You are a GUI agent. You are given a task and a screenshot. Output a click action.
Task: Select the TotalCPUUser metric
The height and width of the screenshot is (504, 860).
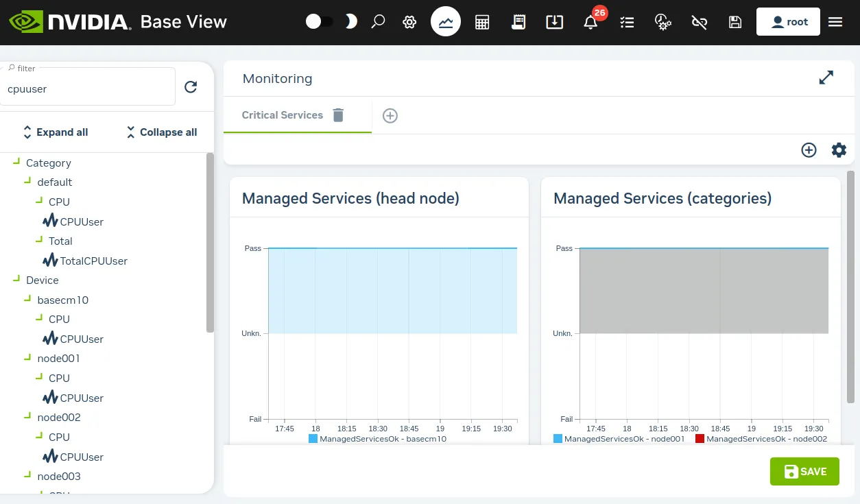85,261
